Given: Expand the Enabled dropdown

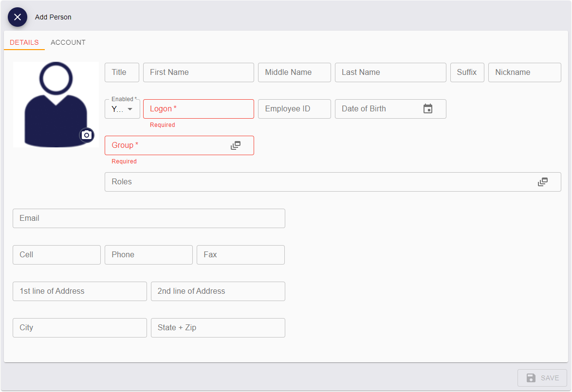Looking at the screenshot, I should (123, 109).
